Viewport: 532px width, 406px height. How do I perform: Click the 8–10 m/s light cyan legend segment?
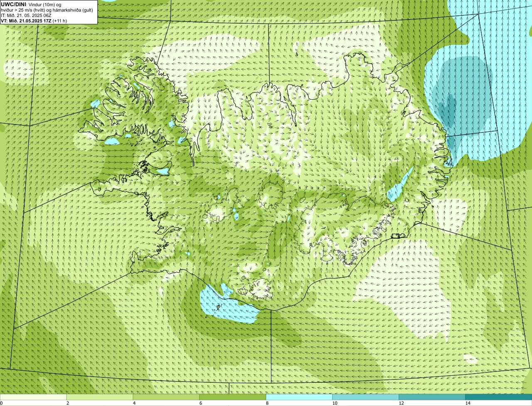click(x=299, y=397)
